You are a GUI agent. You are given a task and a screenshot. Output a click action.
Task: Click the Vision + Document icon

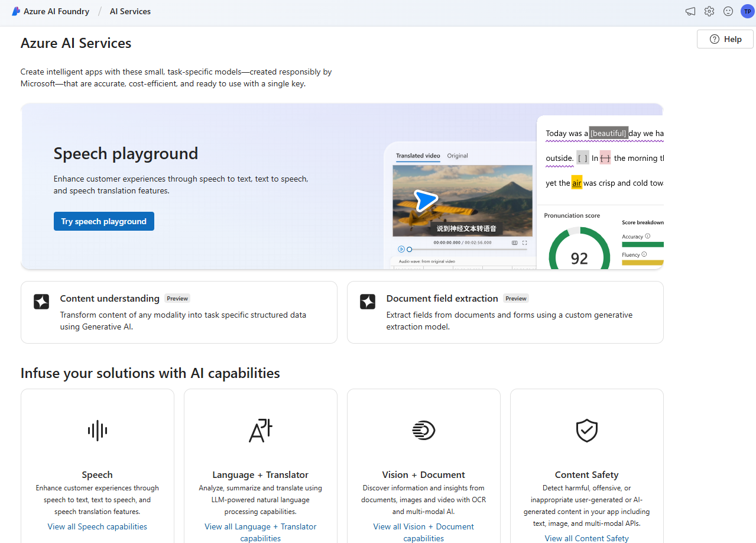pos(424,431)
